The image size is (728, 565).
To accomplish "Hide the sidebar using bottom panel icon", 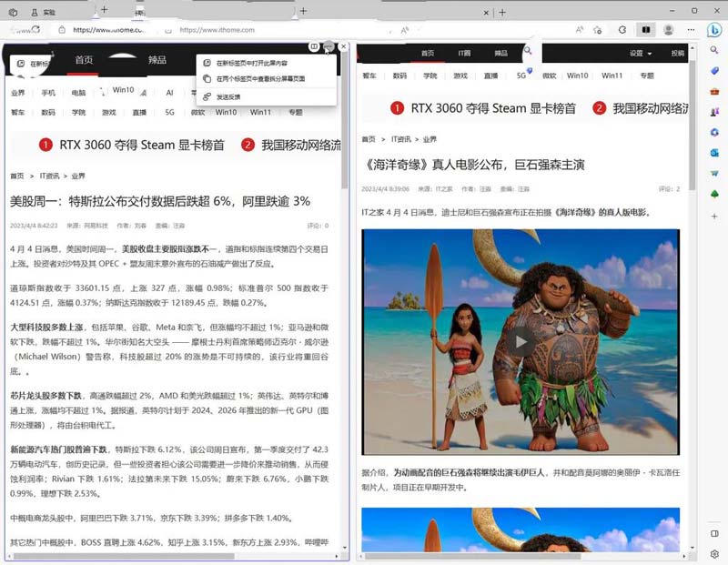I will pos(714,533).
